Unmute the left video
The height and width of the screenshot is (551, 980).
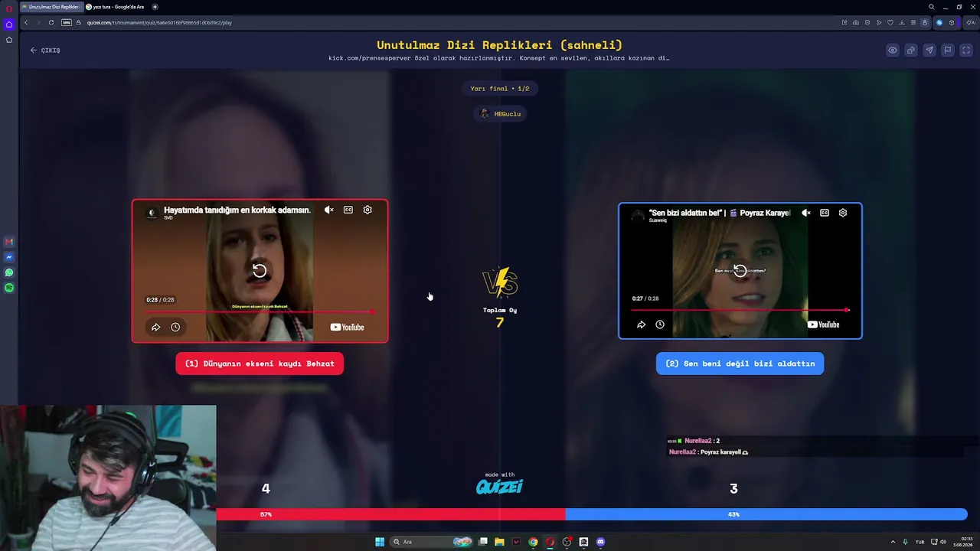(328, 210)
